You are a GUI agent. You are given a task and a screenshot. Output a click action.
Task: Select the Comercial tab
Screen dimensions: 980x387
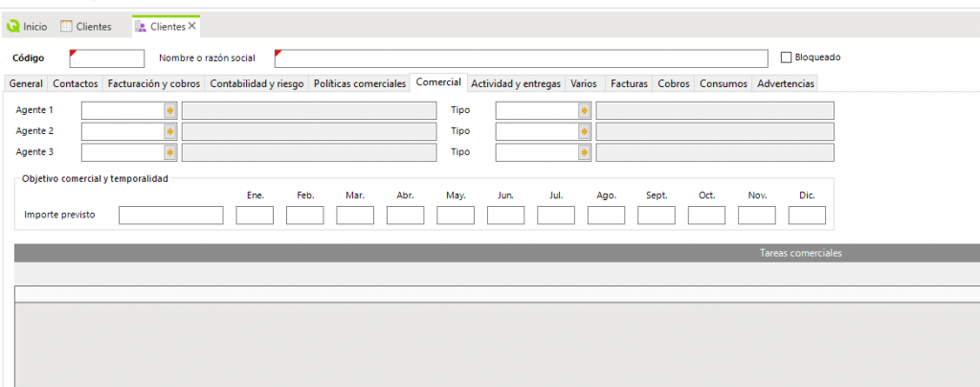pos(438,82)
